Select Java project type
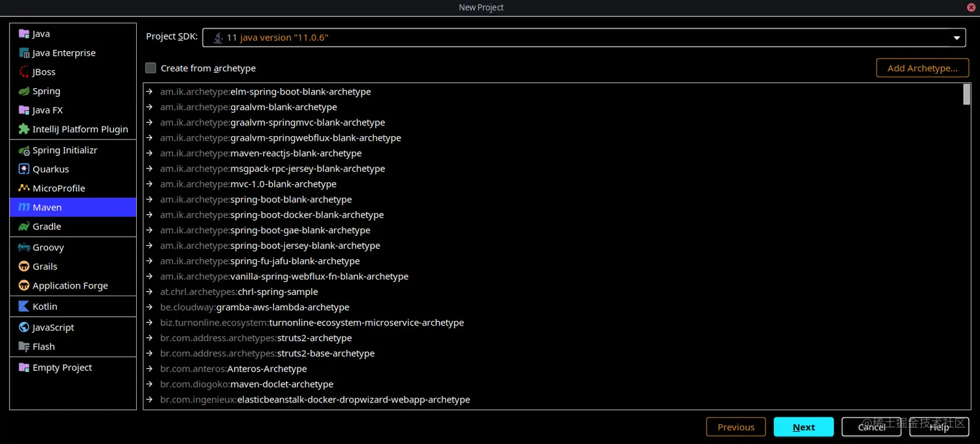The width and height of the screenshot is (980, 444). (73, 34)
